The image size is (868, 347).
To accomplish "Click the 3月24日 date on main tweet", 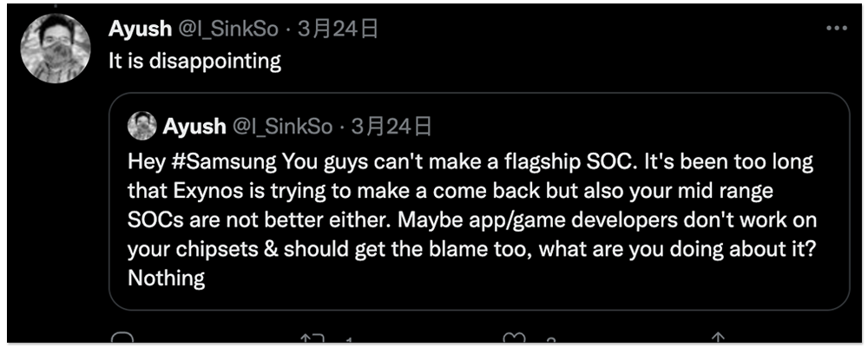I will coord(338,29).
